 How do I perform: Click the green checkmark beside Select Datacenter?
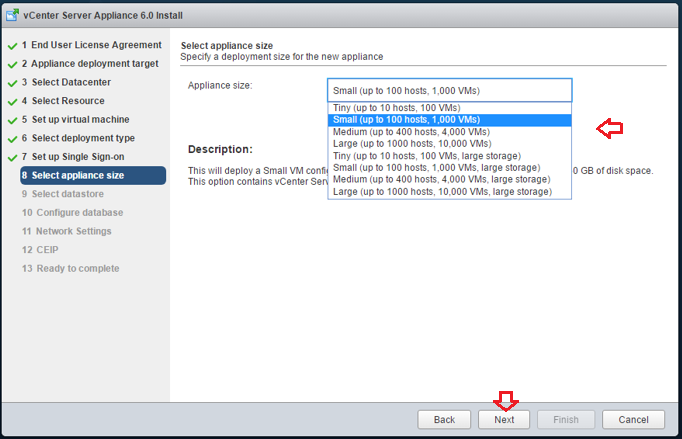[13, 83]
